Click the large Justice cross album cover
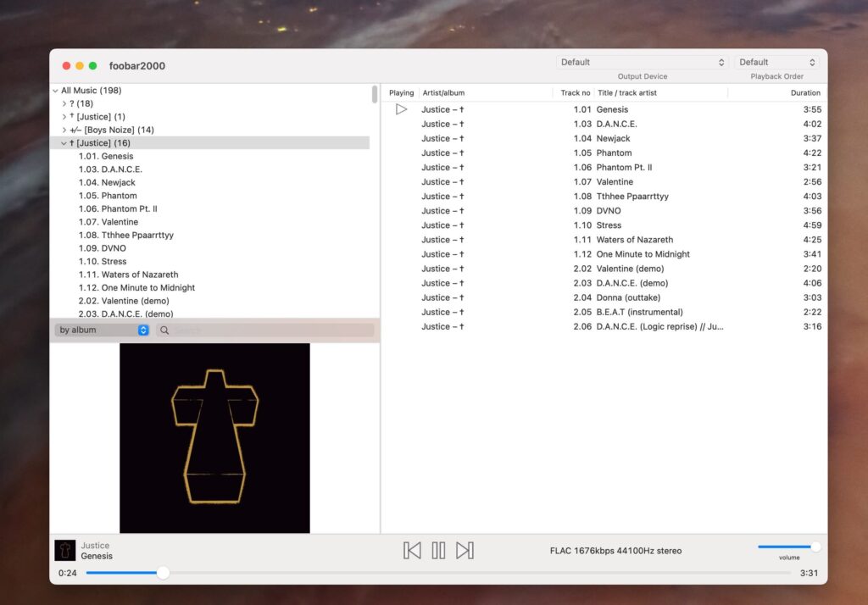Screen dimensions: 868x605 214,438
